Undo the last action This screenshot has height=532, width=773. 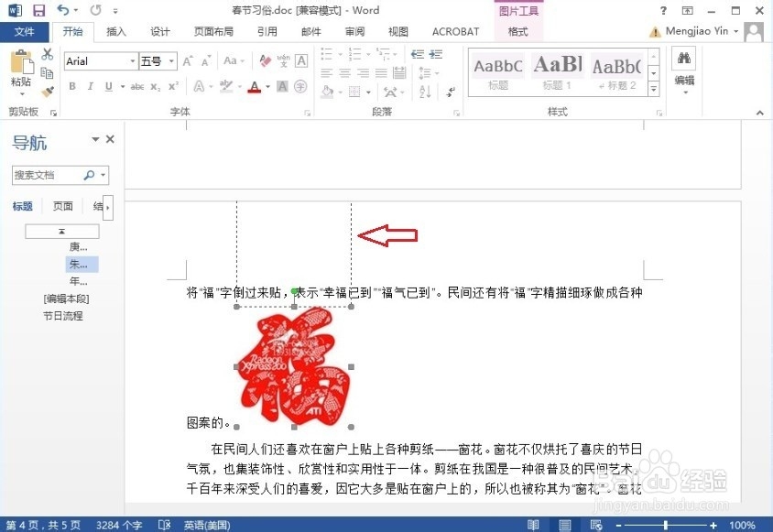coord(63,10)
